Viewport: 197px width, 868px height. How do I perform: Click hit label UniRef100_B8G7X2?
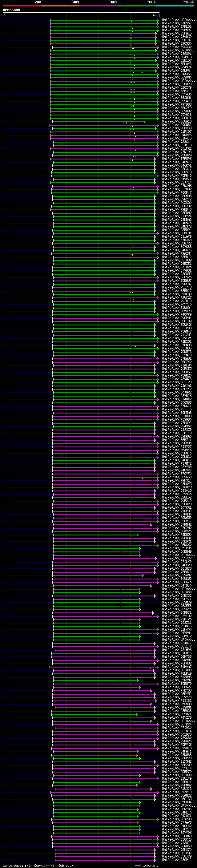[177, 243]
